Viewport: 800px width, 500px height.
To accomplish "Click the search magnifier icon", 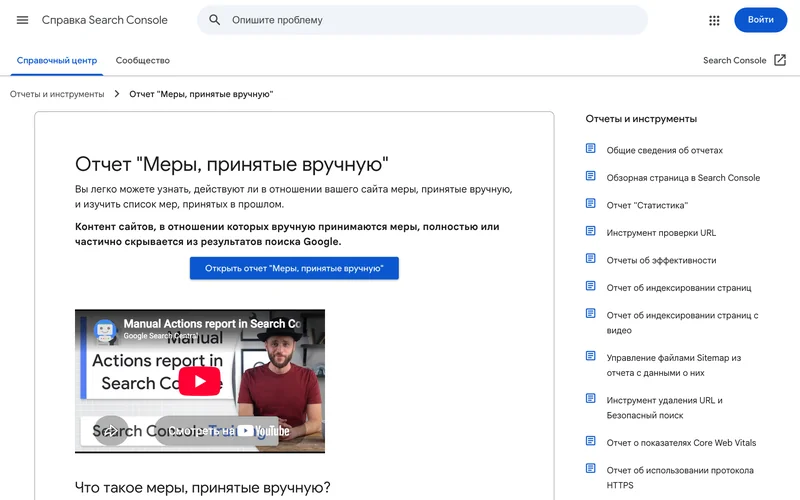I will (215, 20).
